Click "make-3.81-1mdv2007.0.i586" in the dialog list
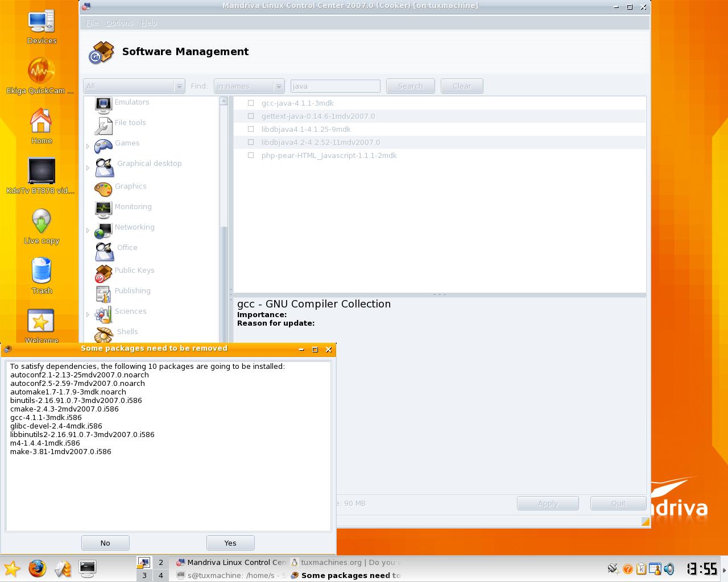Image resolution: width=728 pixels, height=582 pixels. 61,451
